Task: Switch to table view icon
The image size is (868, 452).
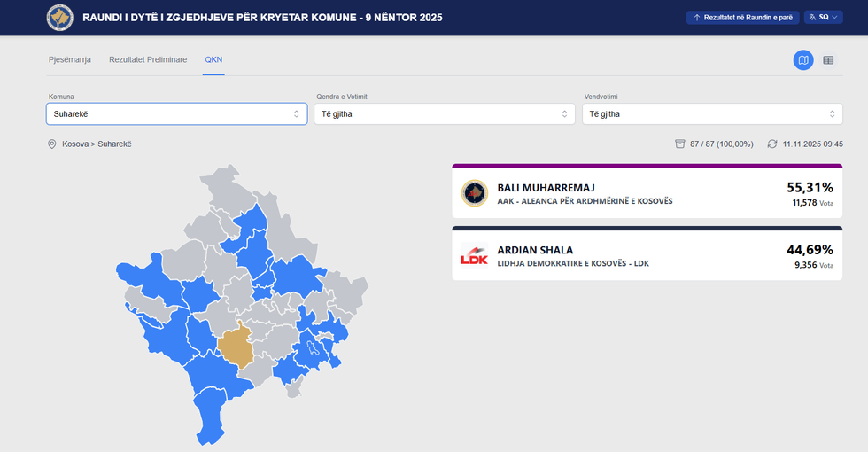Action: (828, 60)
